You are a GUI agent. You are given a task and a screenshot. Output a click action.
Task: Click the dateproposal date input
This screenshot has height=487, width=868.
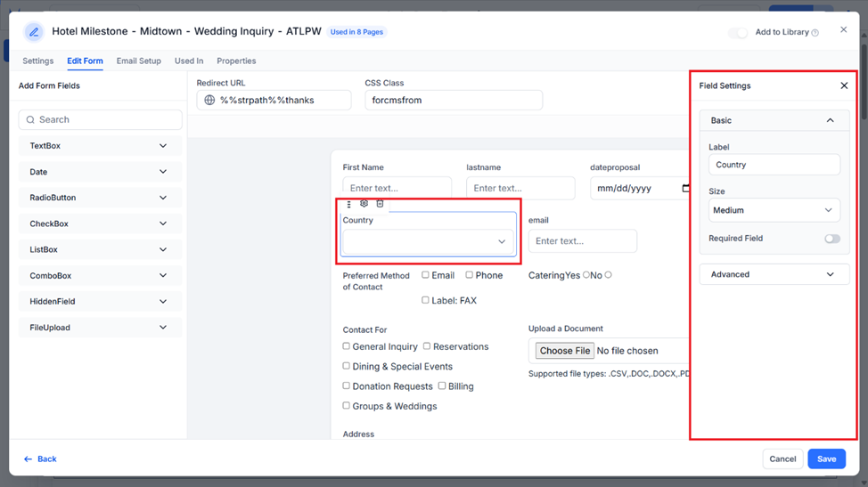639,188
